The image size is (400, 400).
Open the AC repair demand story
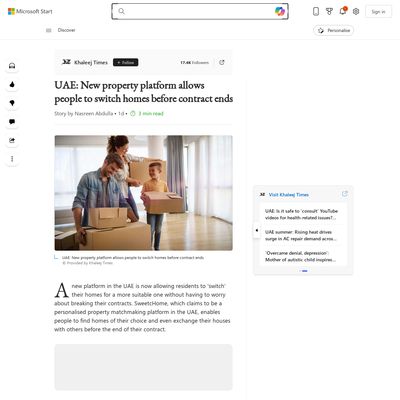(x=301, y=235)
